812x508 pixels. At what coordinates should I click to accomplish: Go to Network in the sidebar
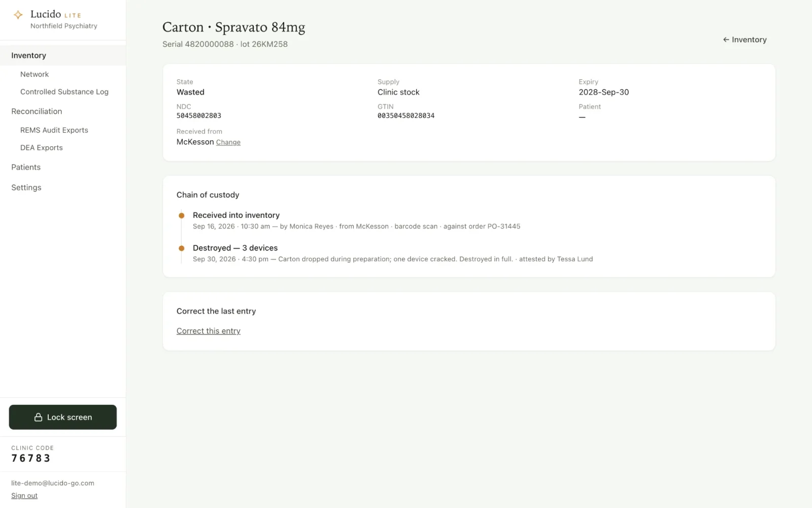(x=35, y=74)
